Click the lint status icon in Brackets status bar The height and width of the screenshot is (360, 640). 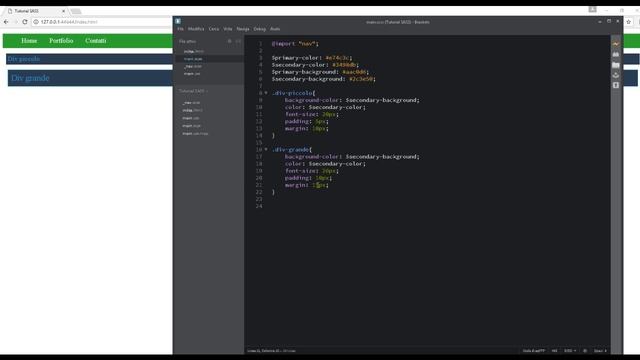coord(585,351)
